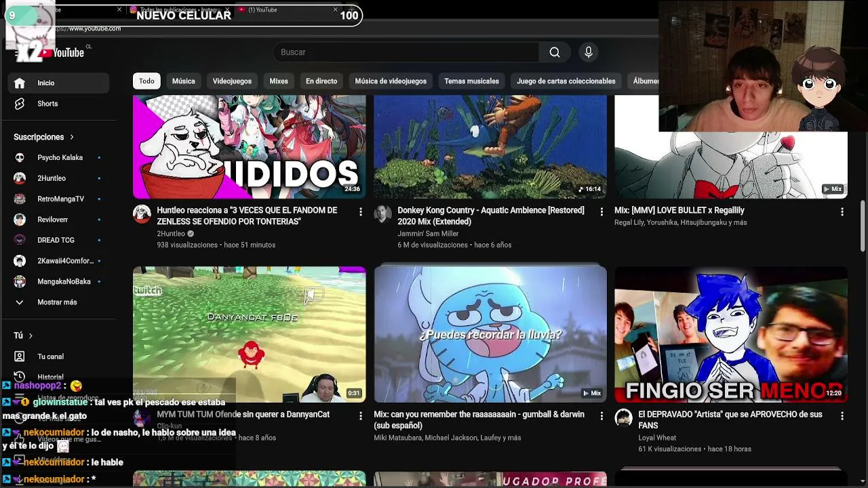868x488 pixels.
Task: Click "938 visualizaciones · hace 51 minutos" text
Action: 216,245
